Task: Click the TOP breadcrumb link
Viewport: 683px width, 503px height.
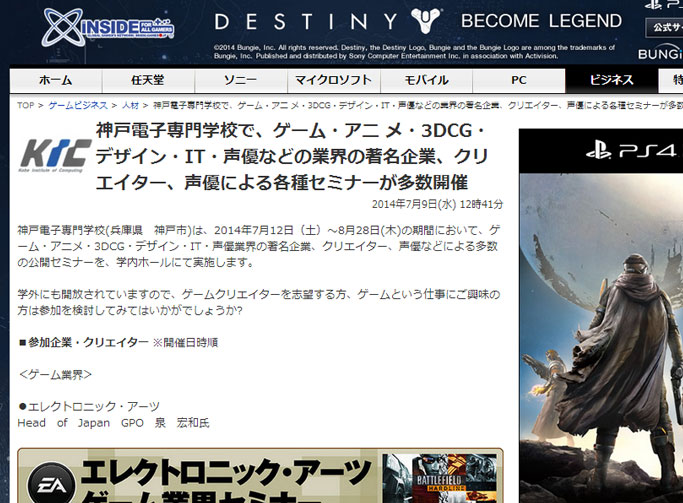Action: click(25, 105)
